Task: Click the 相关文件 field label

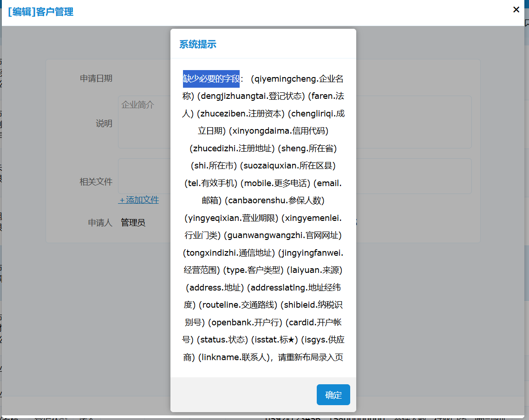Action: click(x=96, y=182)
